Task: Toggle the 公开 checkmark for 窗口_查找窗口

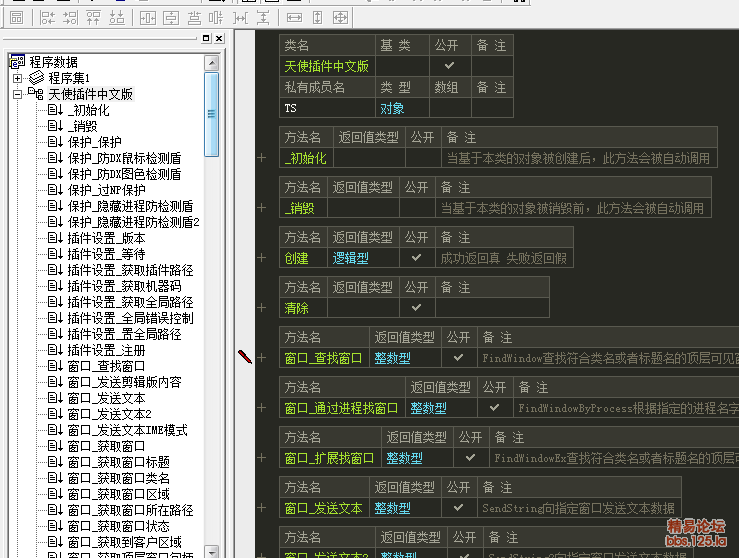Action: pos(459,358)
